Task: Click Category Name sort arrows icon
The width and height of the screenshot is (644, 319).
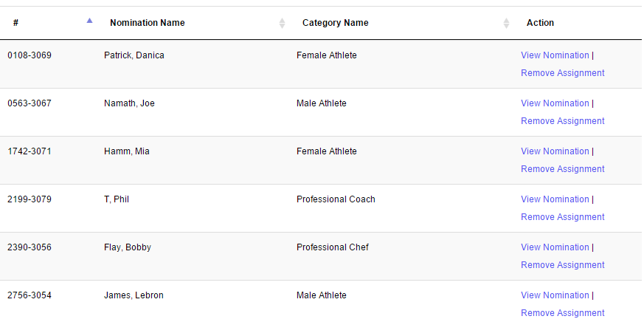Action: click(x=506, y=23)
